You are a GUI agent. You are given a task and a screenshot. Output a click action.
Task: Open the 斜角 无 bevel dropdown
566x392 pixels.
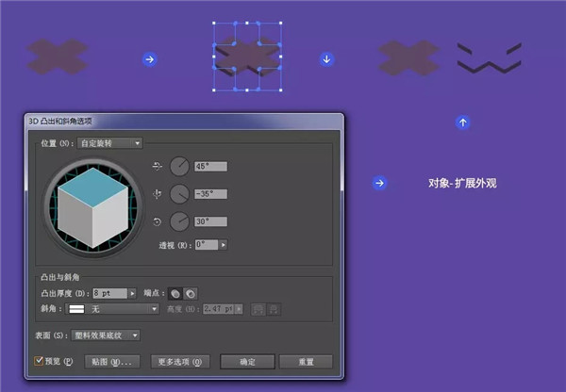(112, 309)
